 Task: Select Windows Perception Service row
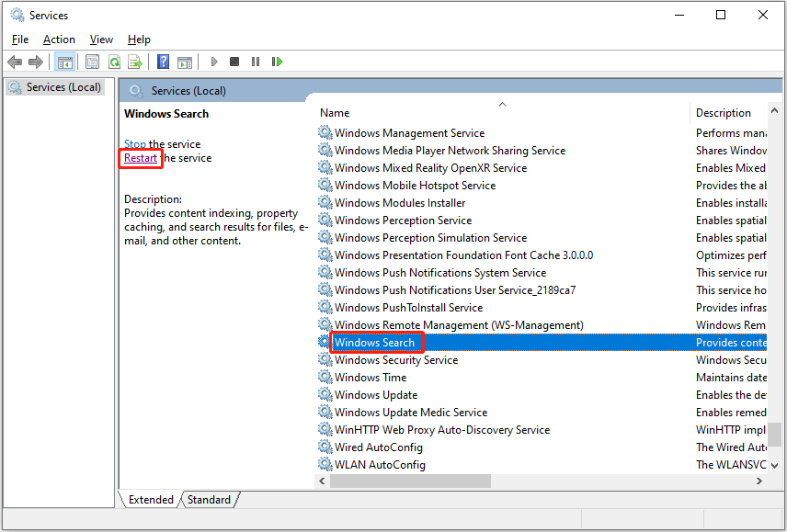pyautogui.click(x=542, y=221)
